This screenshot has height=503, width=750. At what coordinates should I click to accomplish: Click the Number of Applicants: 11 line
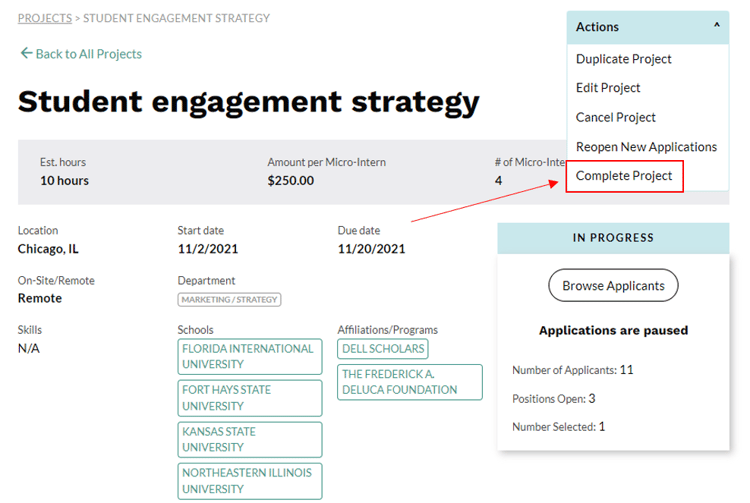(x=573, y=370)
